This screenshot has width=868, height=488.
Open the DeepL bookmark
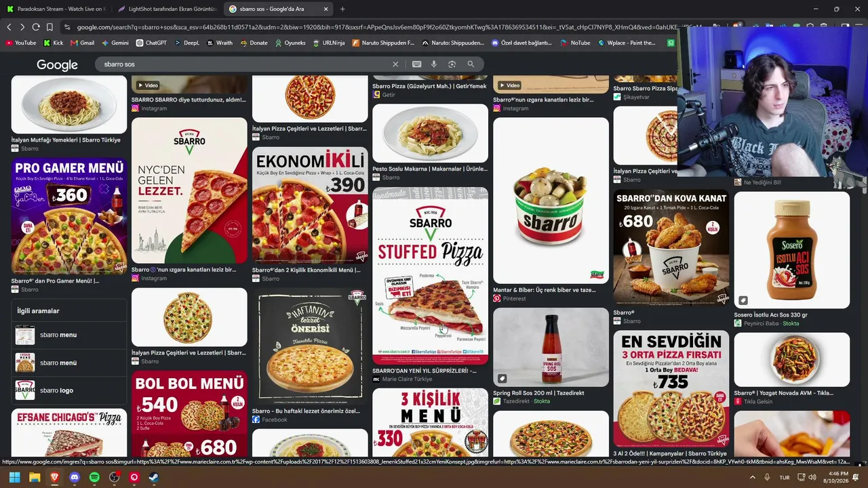[x=186, y=43]
